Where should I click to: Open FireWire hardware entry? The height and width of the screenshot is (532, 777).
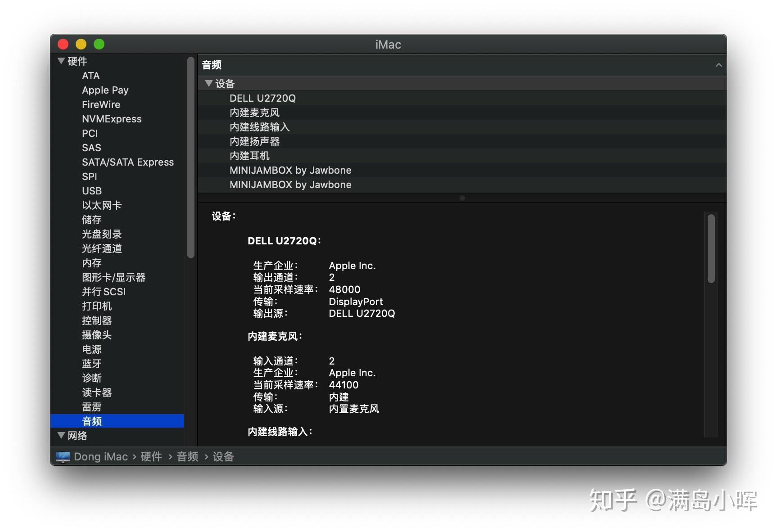101,104
